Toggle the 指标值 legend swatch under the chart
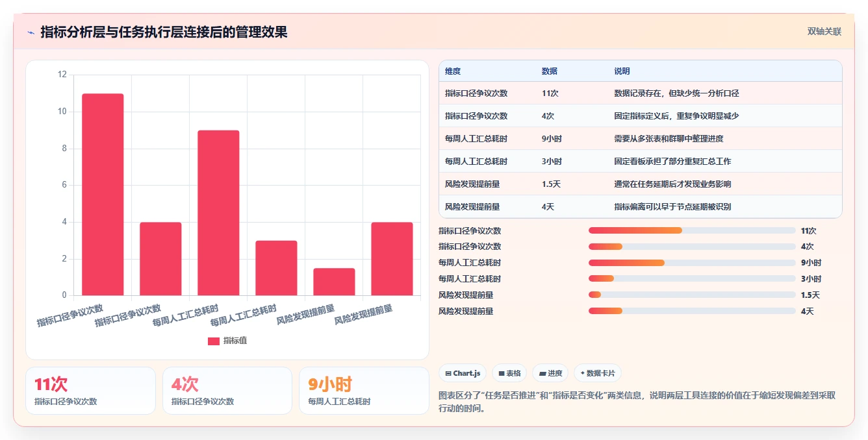 click(x=214, y=341)
